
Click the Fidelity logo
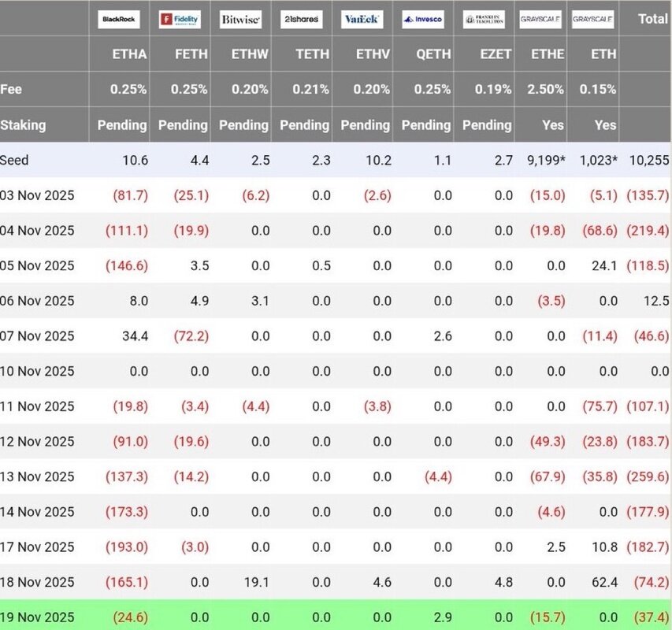pos(180,19)
